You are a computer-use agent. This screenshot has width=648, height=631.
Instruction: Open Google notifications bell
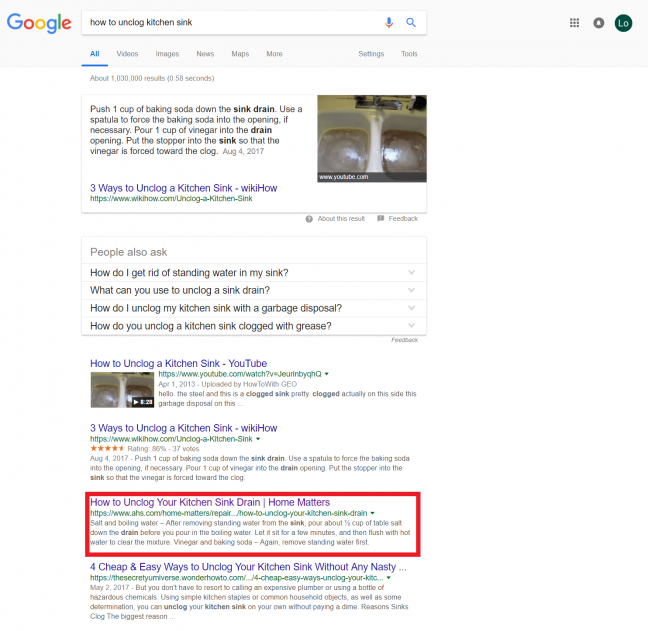[x=598, y=23]
